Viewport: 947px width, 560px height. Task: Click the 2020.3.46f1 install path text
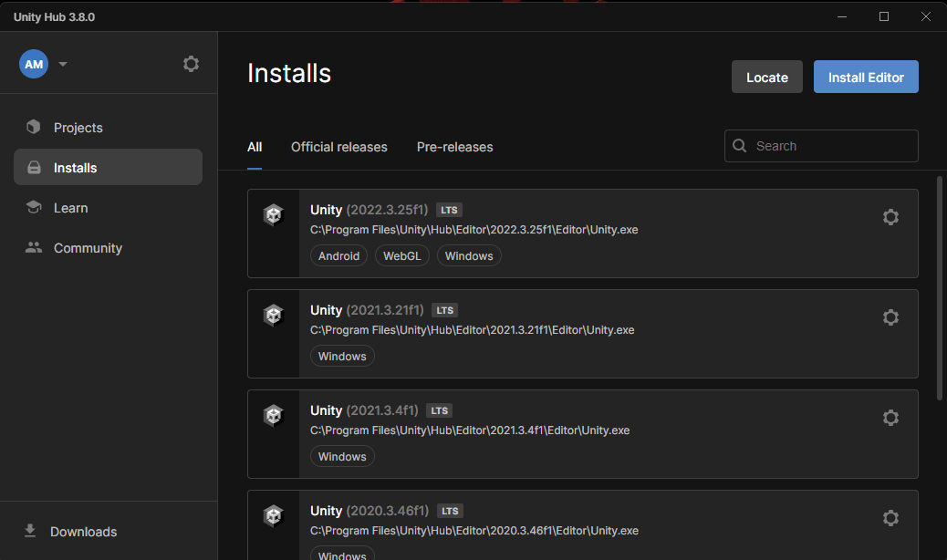click(474, 531)
